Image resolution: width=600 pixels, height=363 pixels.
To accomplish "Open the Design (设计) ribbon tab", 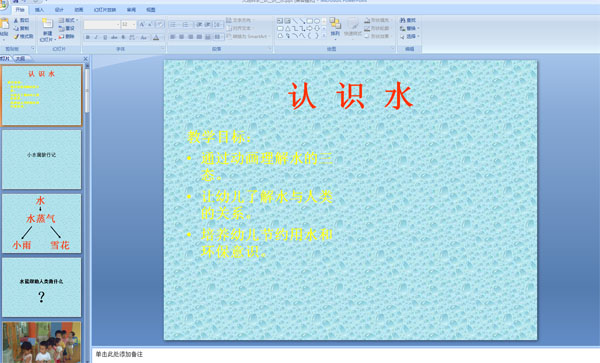I will 59,10.
